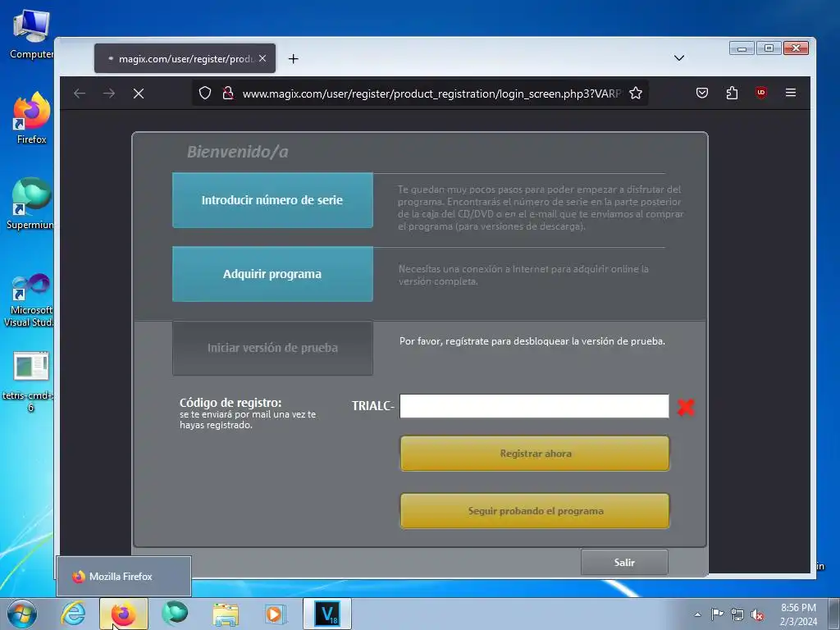This screenshot has height=630, width=840.
Task: Click the Salir button
Action: [624, 563]
